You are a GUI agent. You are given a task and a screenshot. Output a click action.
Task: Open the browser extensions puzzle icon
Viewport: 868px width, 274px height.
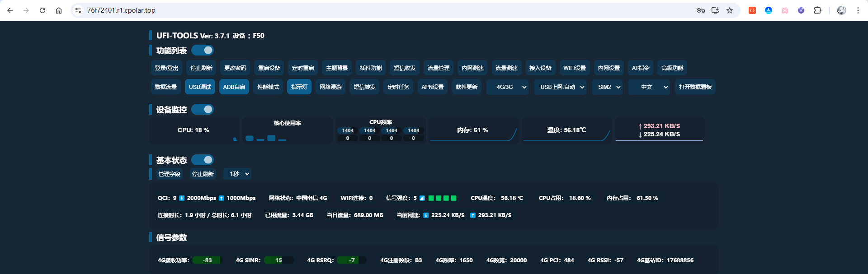click(817, 10)
